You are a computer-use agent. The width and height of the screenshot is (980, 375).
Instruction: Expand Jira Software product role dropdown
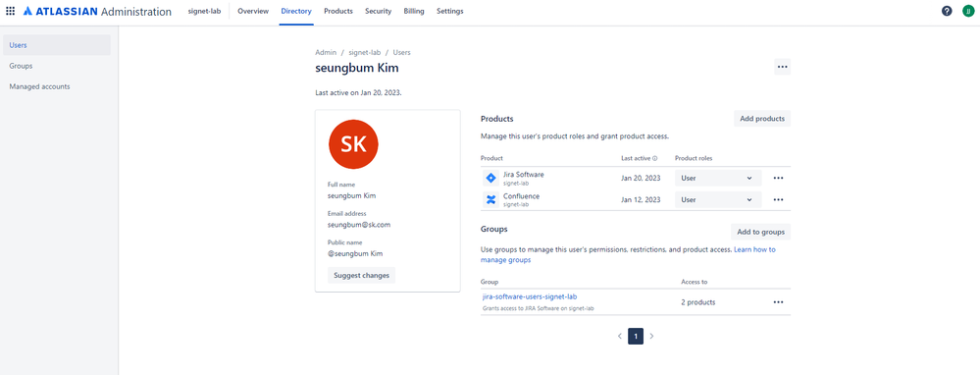tap(718, 178)
